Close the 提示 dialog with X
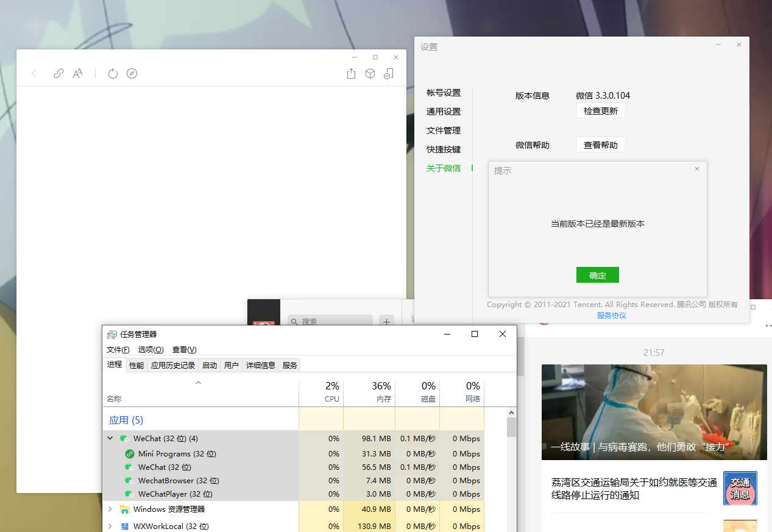772x532 pixels. (697, 169)
